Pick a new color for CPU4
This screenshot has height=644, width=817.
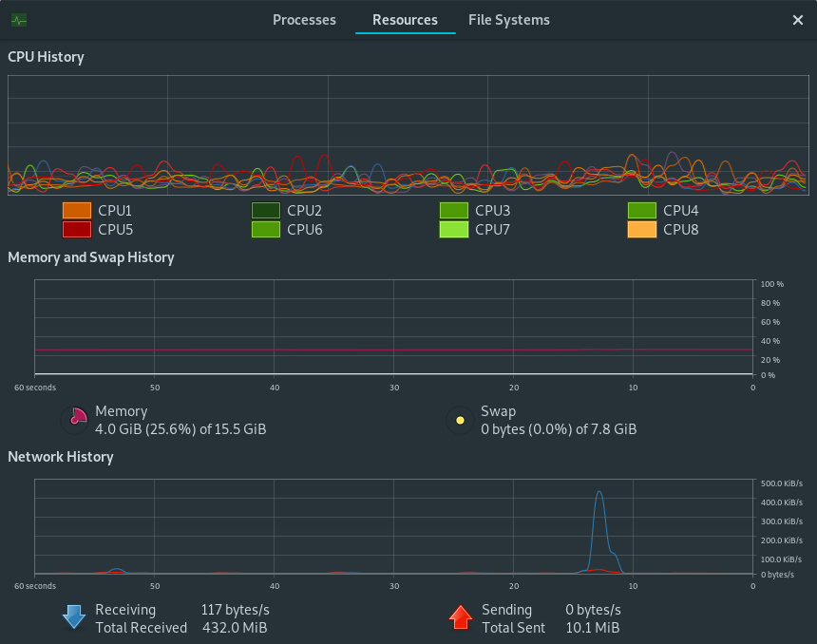click(x=642, y=211)
